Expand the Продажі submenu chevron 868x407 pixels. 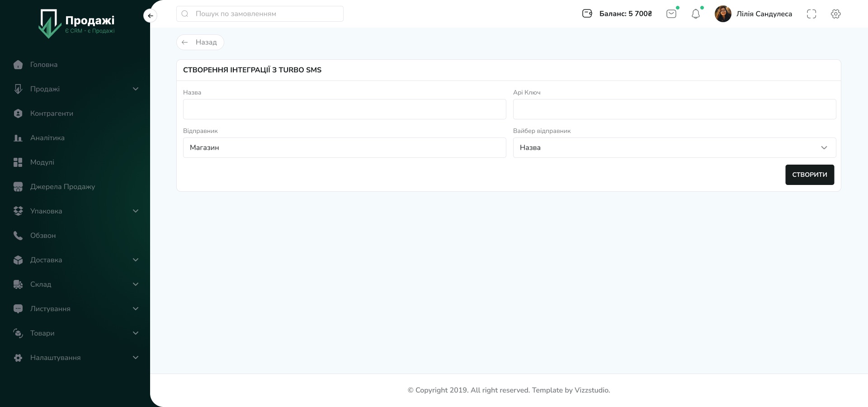[x=136, y=89]
